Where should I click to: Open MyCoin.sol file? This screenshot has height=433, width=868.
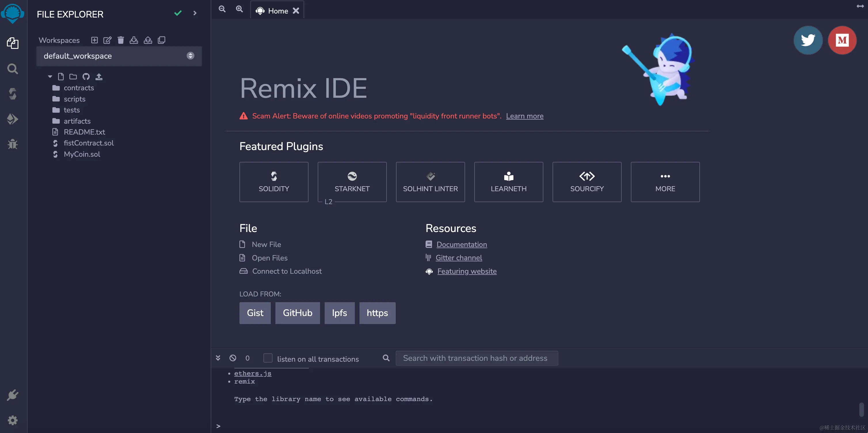pyautogui.click(x=82, y=154)
